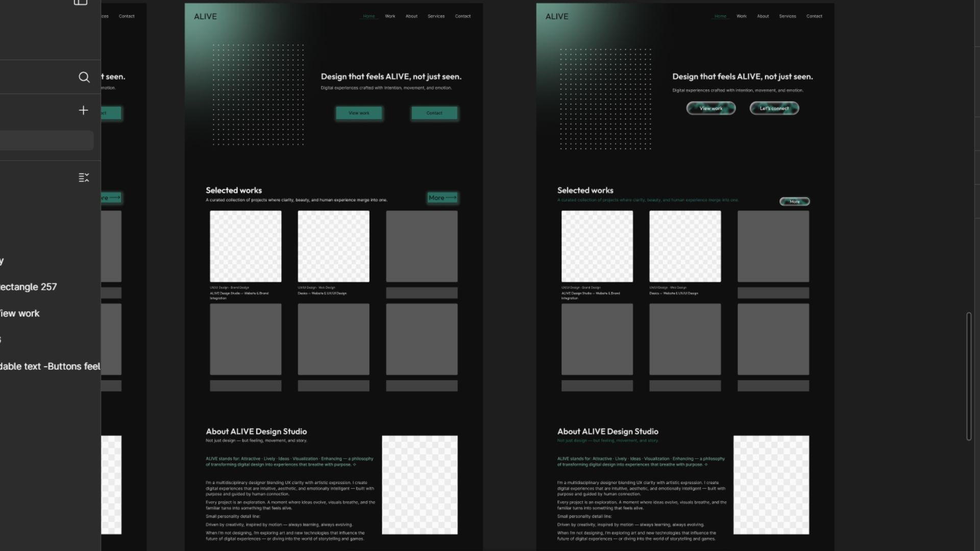Select first checkered thumbnail under Selected works, middle frame
The image size is (980, 551).
coord(246,246)
